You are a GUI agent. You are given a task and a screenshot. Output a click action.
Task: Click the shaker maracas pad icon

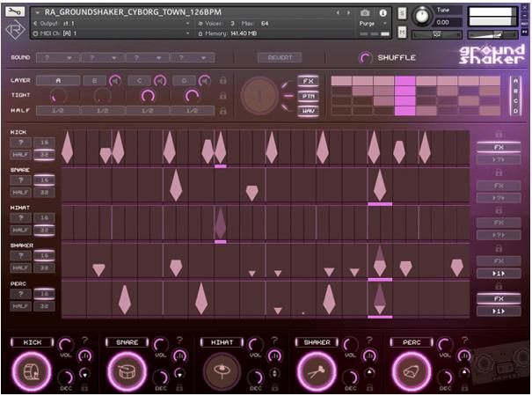pos(316,371)
